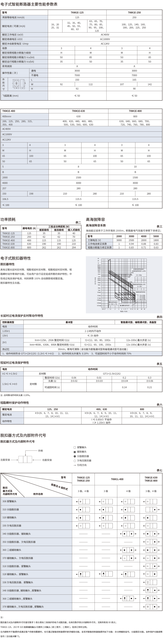Select the 整定时间 t2(s) cell
Viewport: 163px width, 644px height.
pyautogui.click(x=52, y=378)
